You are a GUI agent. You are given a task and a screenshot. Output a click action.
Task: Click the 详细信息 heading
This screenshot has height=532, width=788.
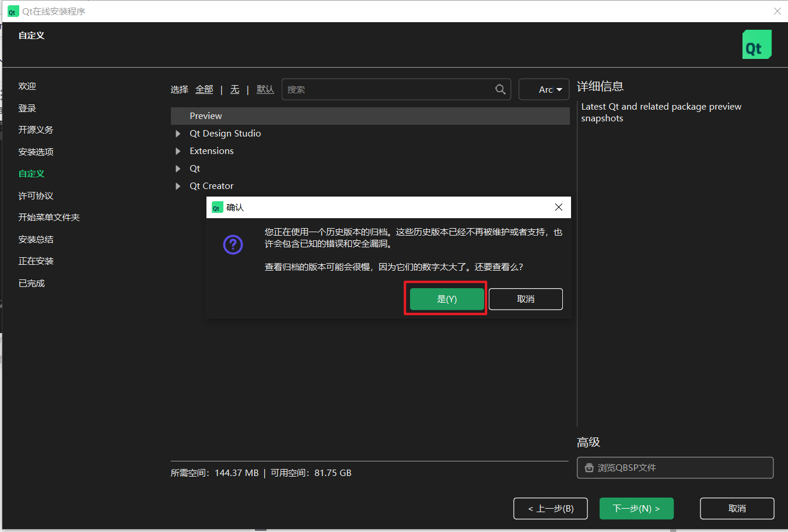(x=600, y=86)
